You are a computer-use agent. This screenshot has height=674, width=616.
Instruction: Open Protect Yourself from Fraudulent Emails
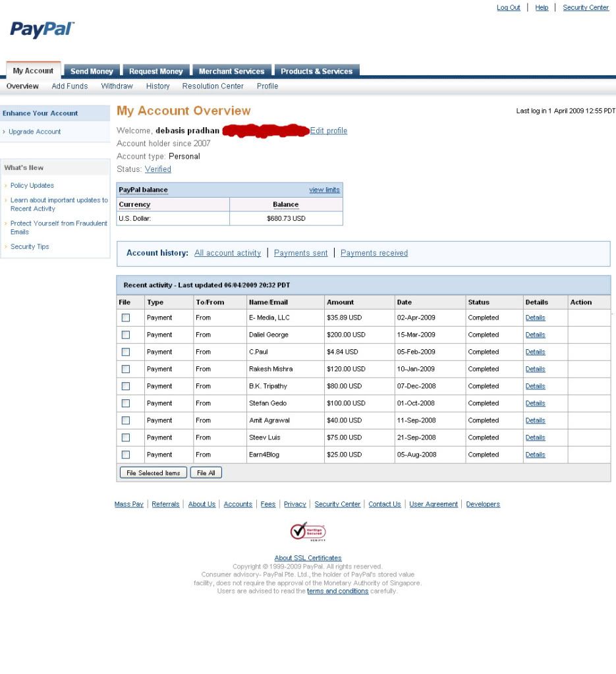click(x=59, y=227)
